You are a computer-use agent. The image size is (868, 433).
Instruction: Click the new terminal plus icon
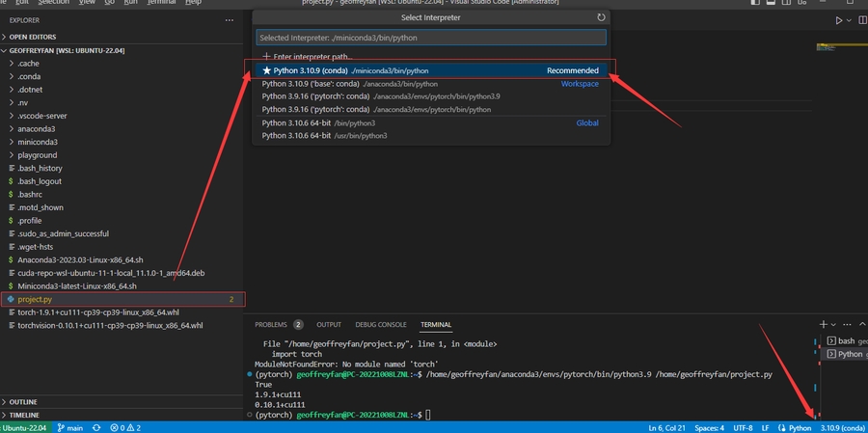click(823, 325)
